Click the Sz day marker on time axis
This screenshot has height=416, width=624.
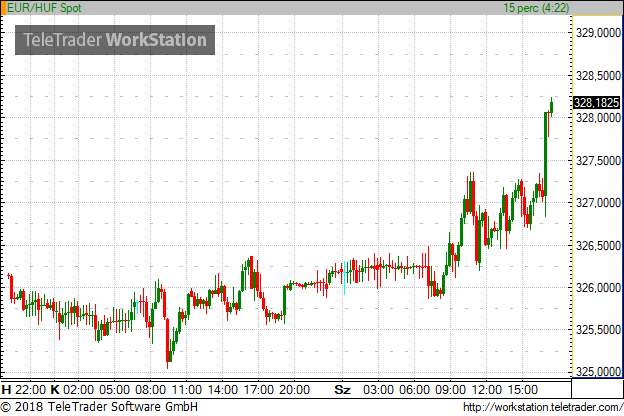pyautogui.click(x=342, y=389)
